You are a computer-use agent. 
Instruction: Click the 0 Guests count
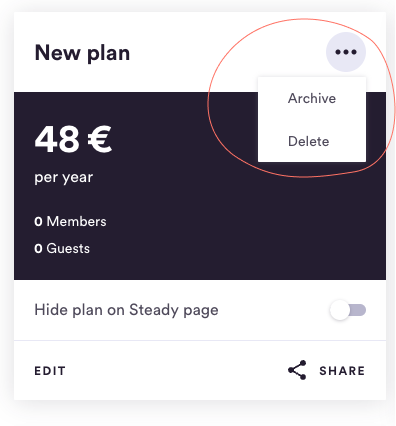point(62,248)
